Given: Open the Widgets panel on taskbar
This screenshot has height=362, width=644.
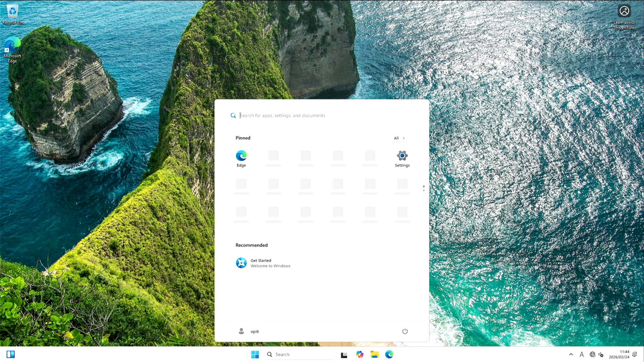Looking at the screenshot, I should click(11, 354).
